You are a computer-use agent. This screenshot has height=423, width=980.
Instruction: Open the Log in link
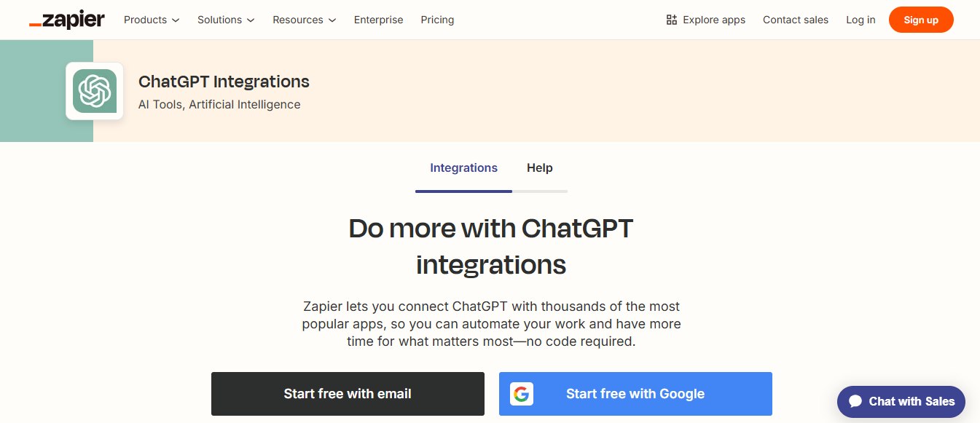(861, 20)
